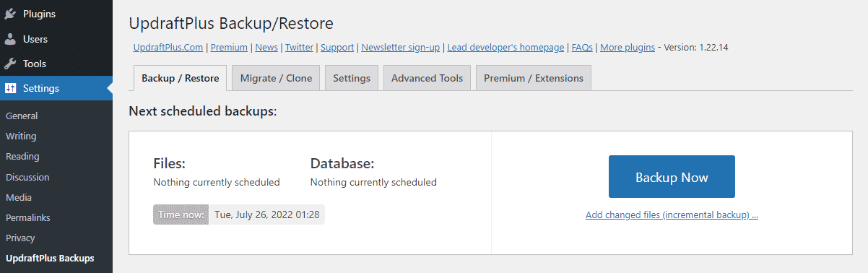
Task: Click the Plugins plug icon
Action: (x=11, y=14)
